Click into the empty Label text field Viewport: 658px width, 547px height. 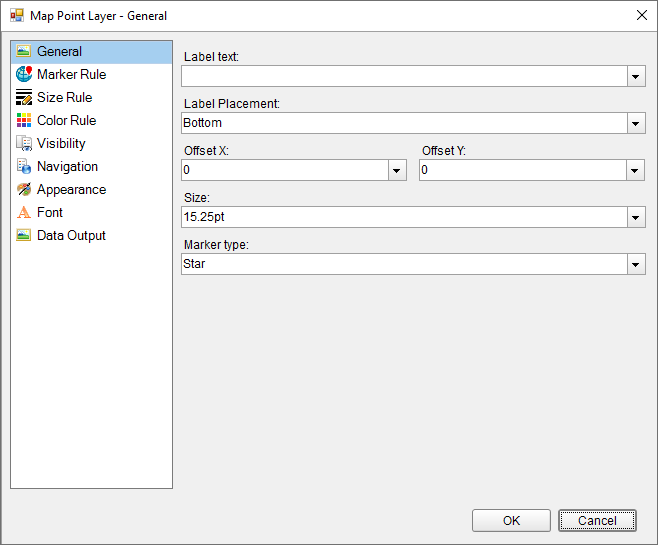pos(405,76)
